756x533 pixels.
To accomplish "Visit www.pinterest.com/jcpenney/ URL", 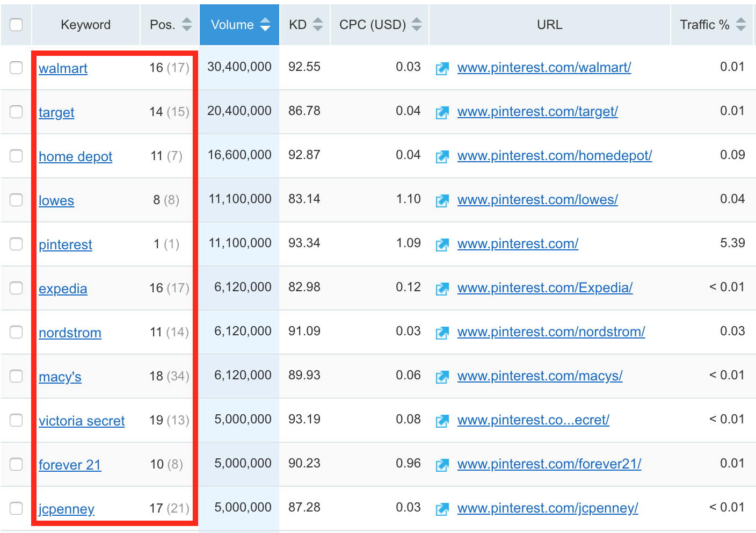I will pos(548,508).
